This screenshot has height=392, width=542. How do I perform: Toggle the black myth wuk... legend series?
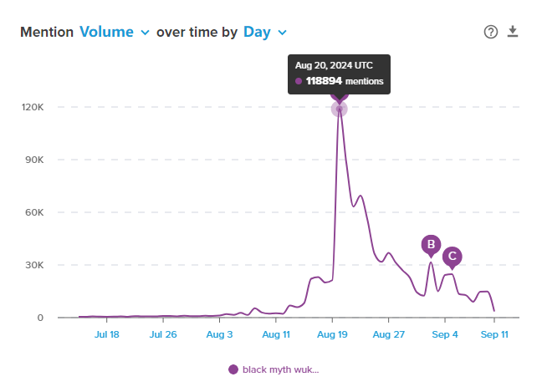tap(280, 369)
